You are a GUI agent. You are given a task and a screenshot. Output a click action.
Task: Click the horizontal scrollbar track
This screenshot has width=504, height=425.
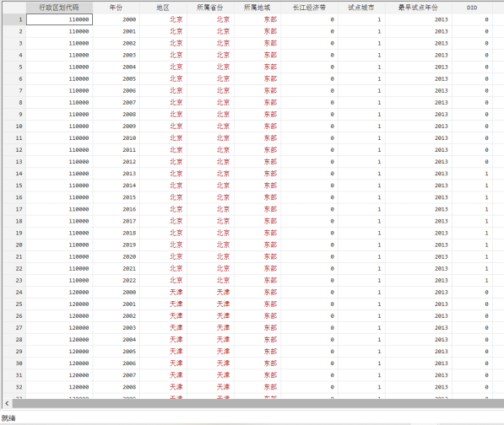(x=257, y=403)
